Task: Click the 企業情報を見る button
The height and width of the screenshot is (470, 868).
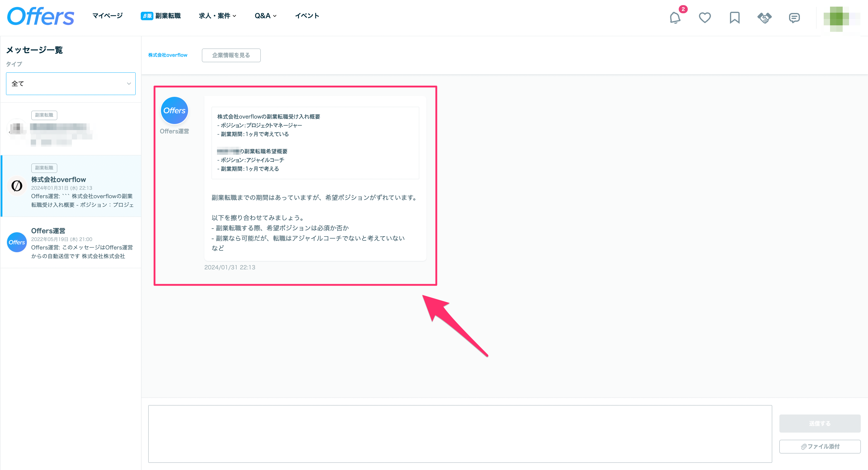Action: 231,55
